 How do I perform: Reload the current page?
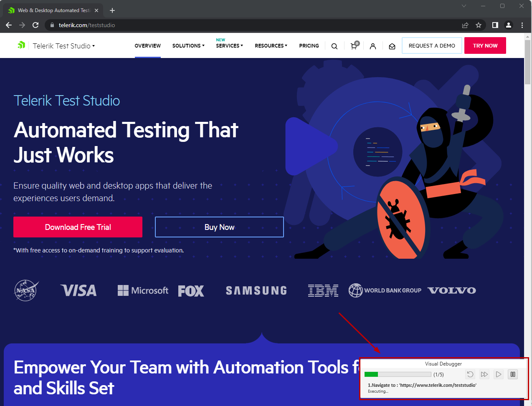(x=35, y=25)
